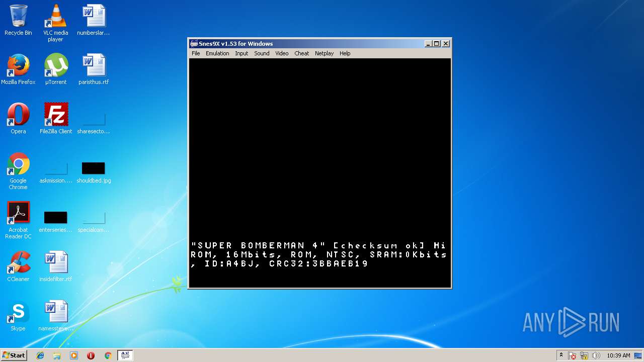Screen dimensions: 644x362
Task: Click the network tray icon
Action: (x=584, y=355)
